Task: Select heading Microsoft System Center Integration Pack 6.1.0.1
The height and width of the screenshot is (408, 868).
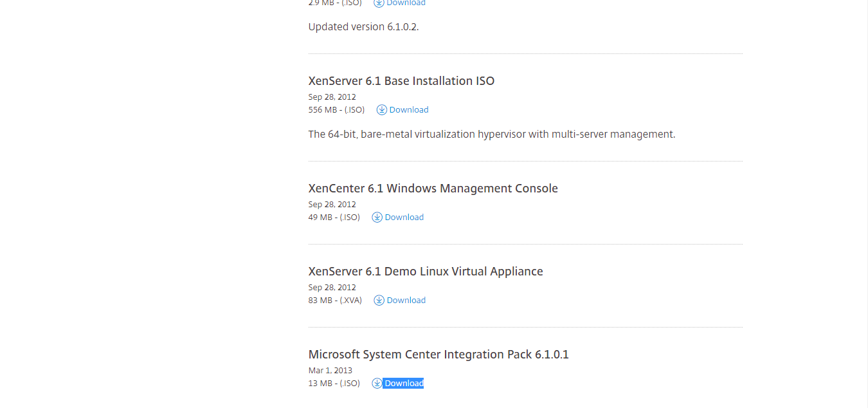Action: click(439, 354)
